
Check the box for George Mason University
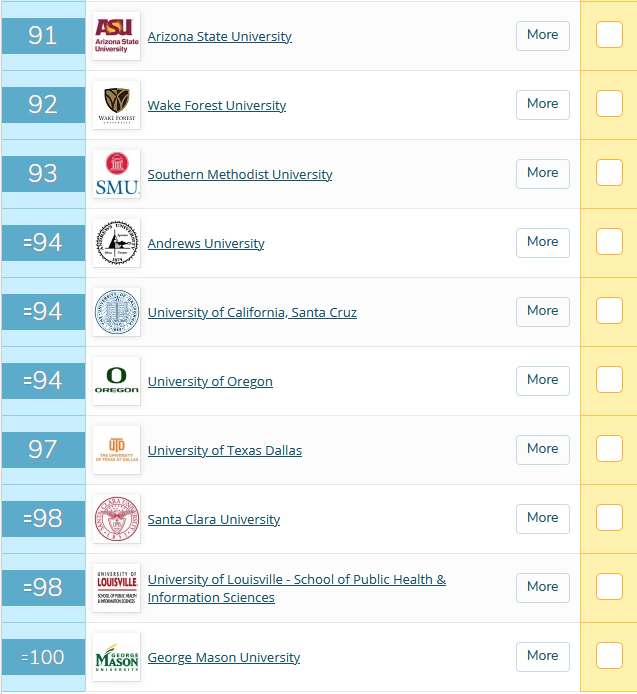pos(609,656)
